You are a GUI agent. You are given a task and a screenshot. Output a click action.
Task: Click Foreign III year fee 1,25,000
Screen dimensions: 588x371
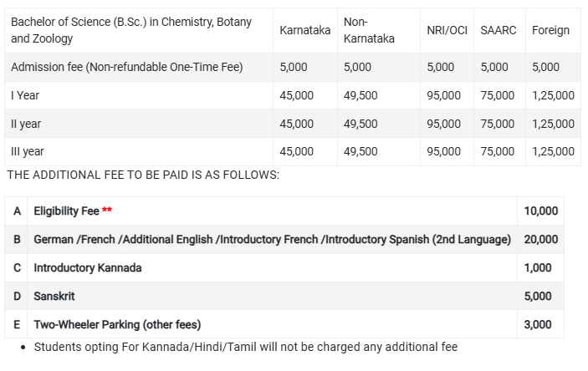tap(553, 151)
